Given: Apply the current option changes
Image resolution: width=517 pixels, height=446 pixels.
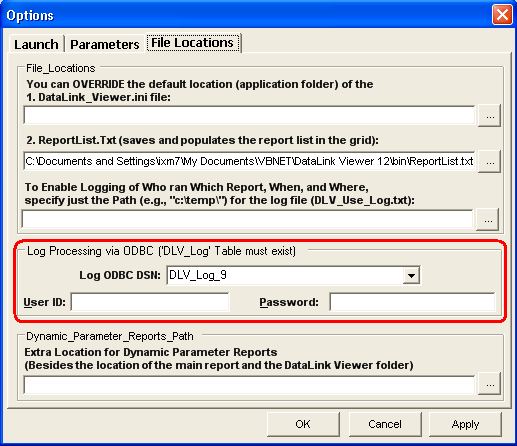Looking at the screenshot, I should 465,424.
